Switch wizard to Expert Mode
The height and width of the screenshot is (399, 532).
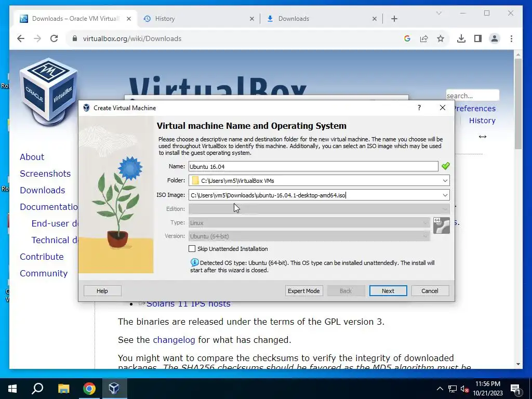tap(303, 291)
